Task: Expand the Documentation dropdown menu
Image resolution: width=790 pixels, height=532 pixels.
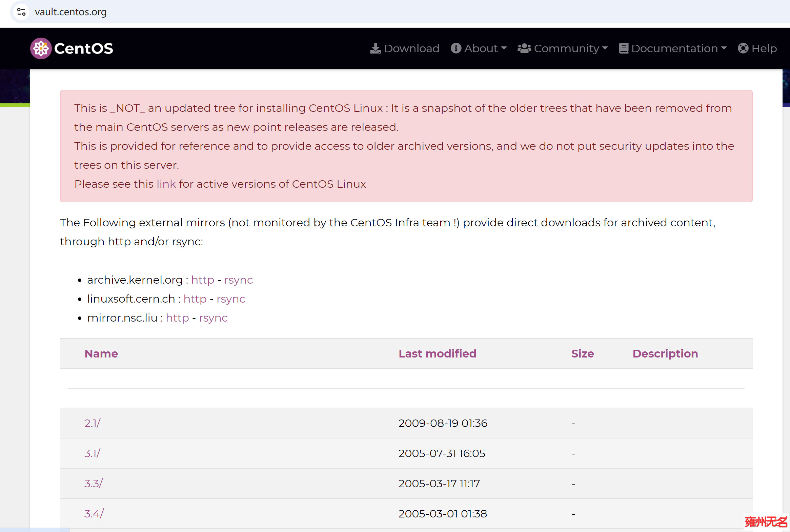Action: pos(673,48)
